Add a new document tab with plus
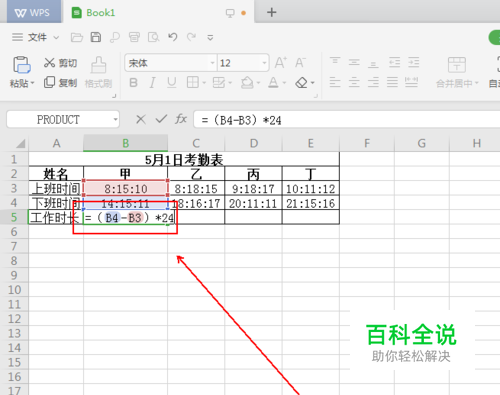500x395 pixels. 272,12
